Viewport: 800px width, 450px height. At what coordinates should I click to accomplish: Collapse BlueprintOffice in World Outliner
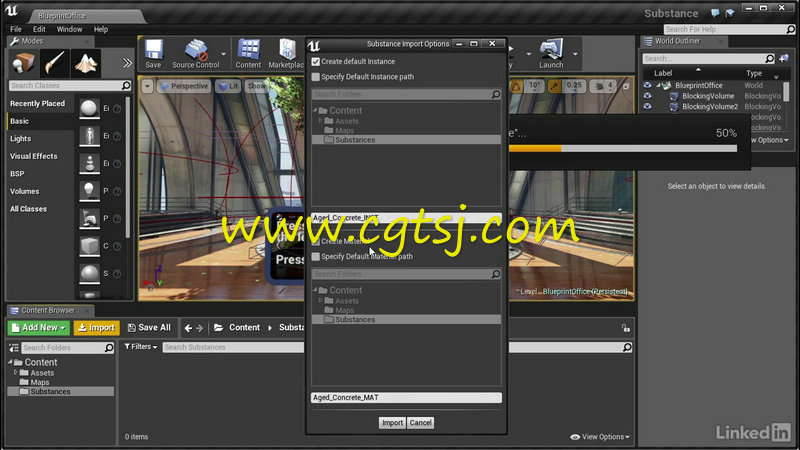click(658, 85)
